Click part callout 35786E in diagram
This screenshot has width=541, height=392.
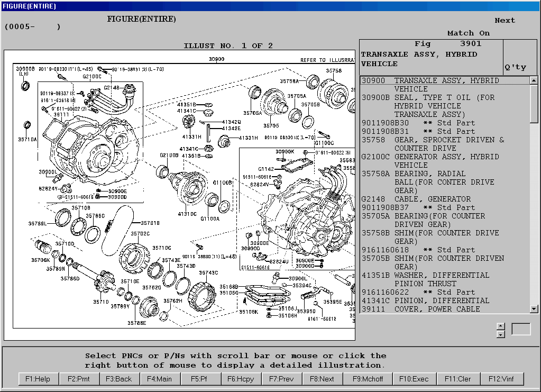[136, 323]
